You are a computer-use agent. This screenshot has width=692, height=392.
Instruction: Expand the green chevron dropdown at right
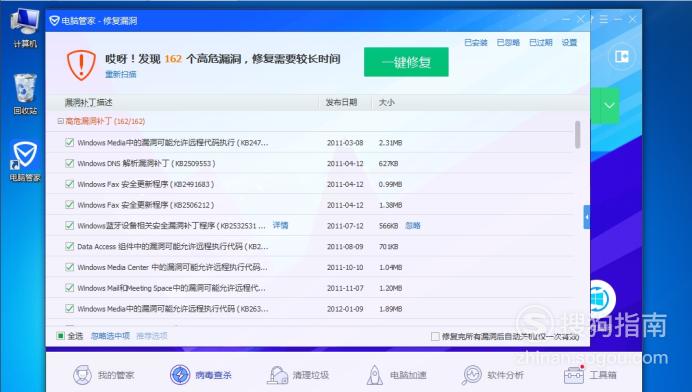609,106
